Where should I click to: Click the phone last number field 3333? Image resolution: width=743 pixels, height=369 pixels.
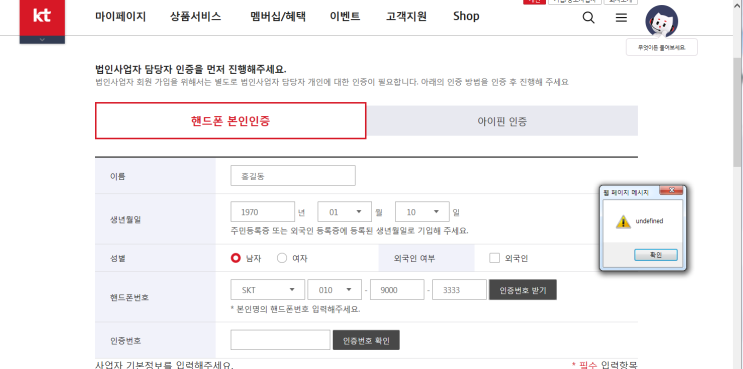[459, 290]
